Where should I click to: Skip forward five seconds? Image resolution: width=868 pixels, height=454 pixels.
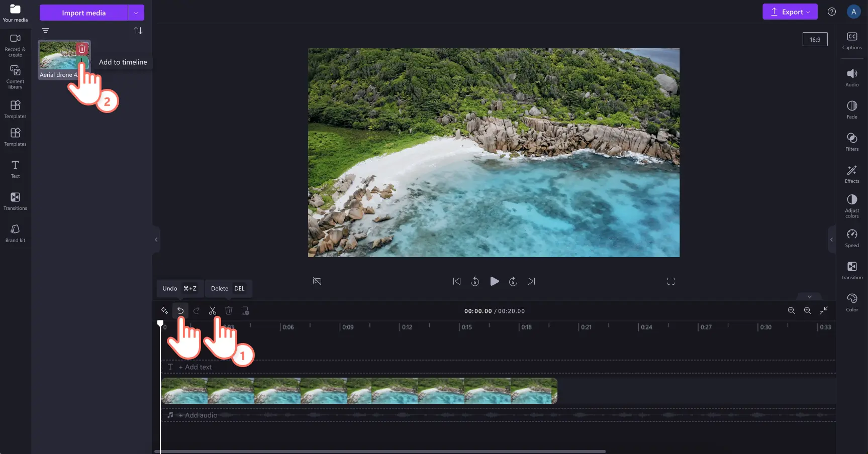pyautogui.click(x=513, y=281)
